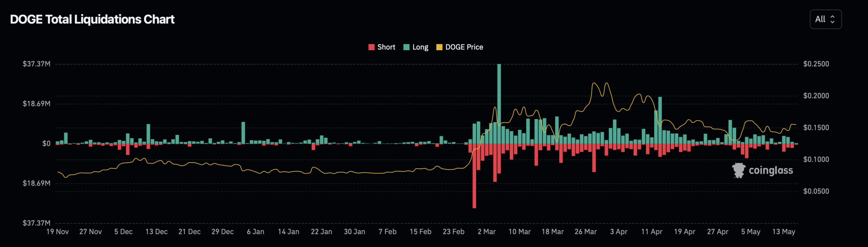This screenshot has height=247, width=868.
Task: Click the 29 Dec date label
Action: 223,232
